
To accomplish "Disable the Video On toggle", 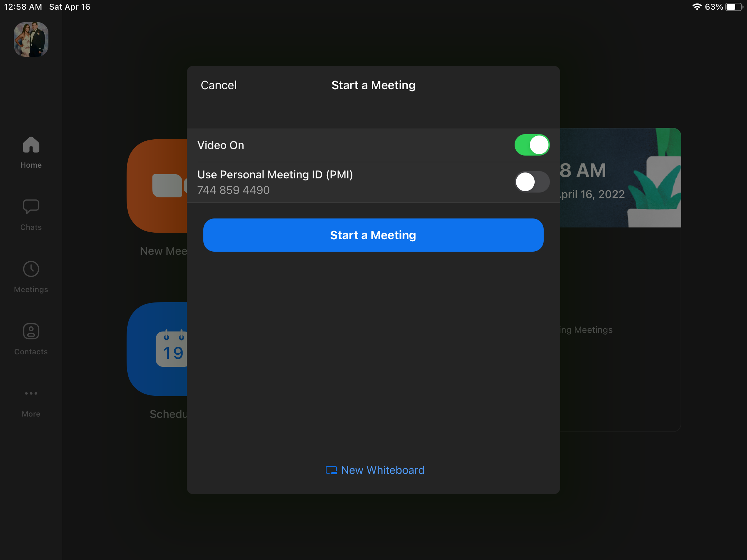I will tap(532, 145).
